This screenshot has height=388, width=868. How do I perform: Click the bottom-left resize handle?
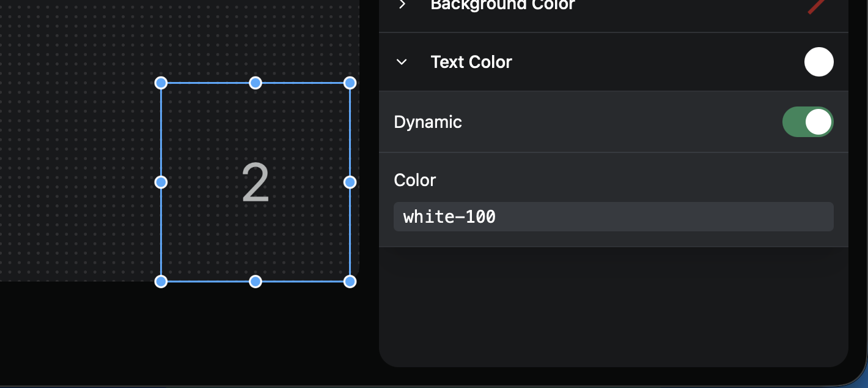tap(161, 281)
